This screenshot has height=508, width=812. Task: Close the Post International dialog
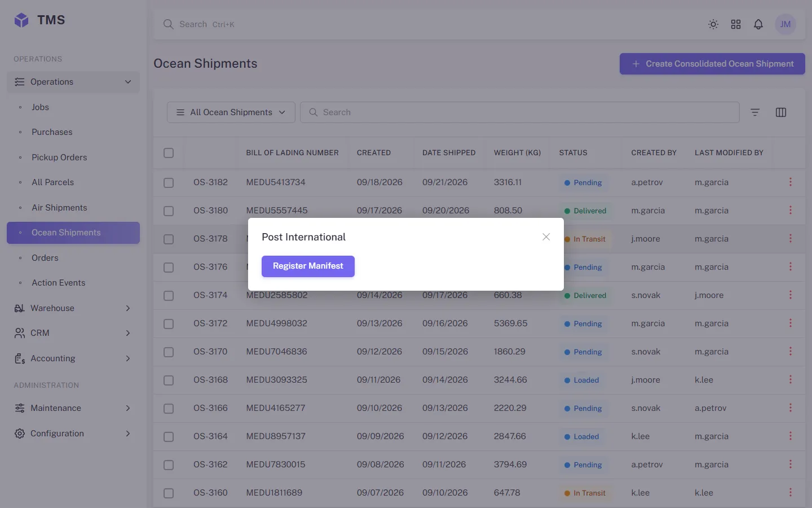[x=546, y=237]
